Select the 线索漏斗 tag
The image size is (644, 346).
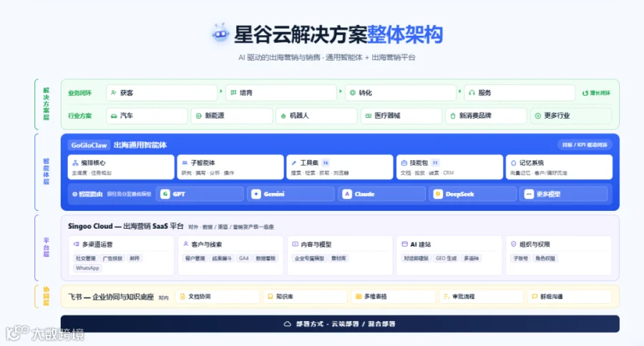coord(222,258)
